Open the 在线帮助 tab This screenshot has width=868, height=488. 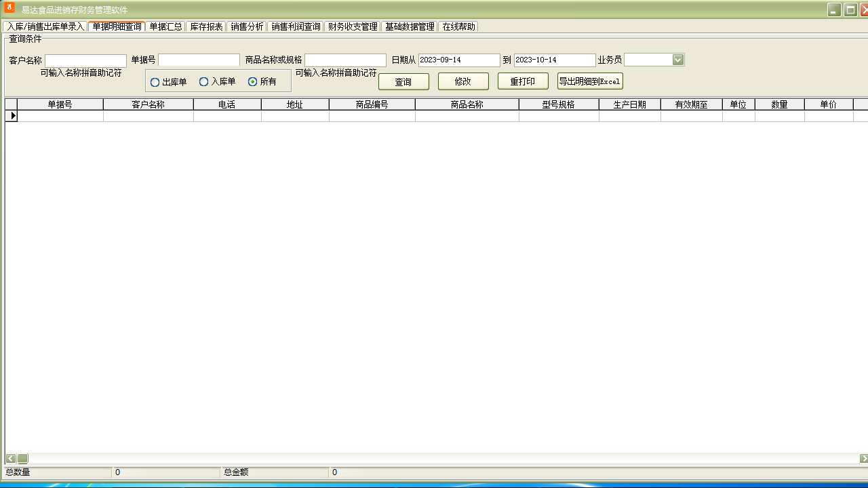459,26
